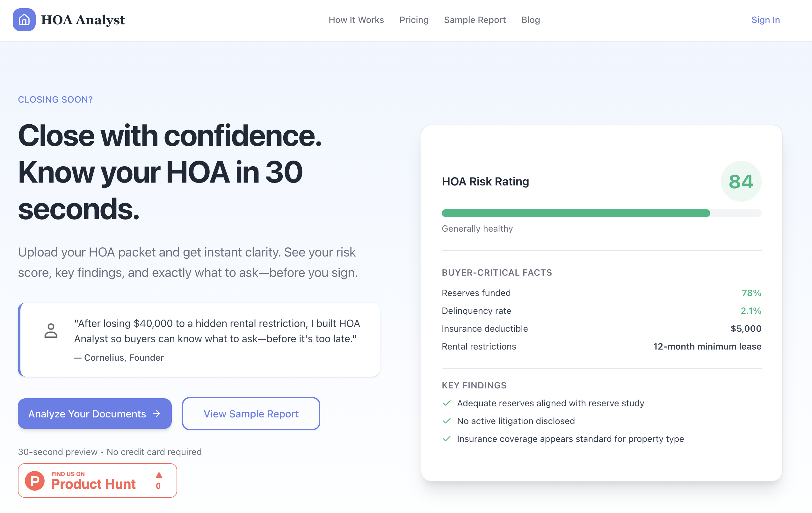The image size is (812, 513).
Task: Open the Blog navigation link
Action: (x=530, y=20)
